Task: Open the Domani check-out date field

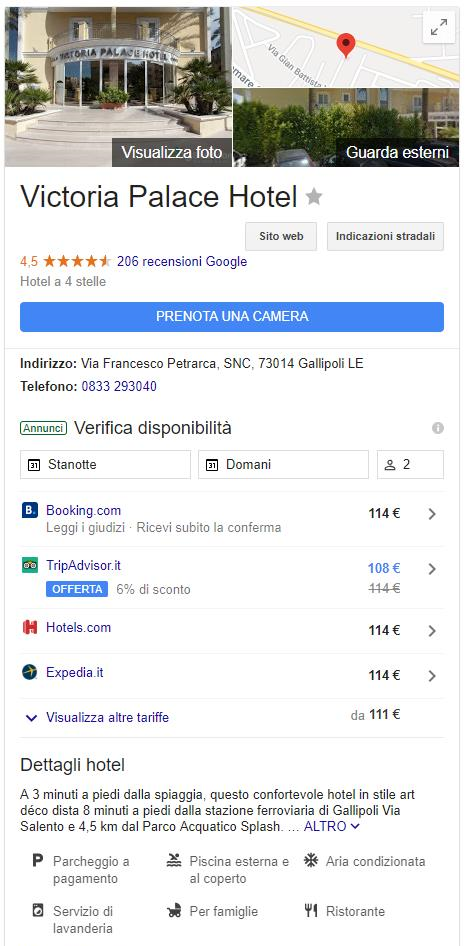Action: [283, 465]
